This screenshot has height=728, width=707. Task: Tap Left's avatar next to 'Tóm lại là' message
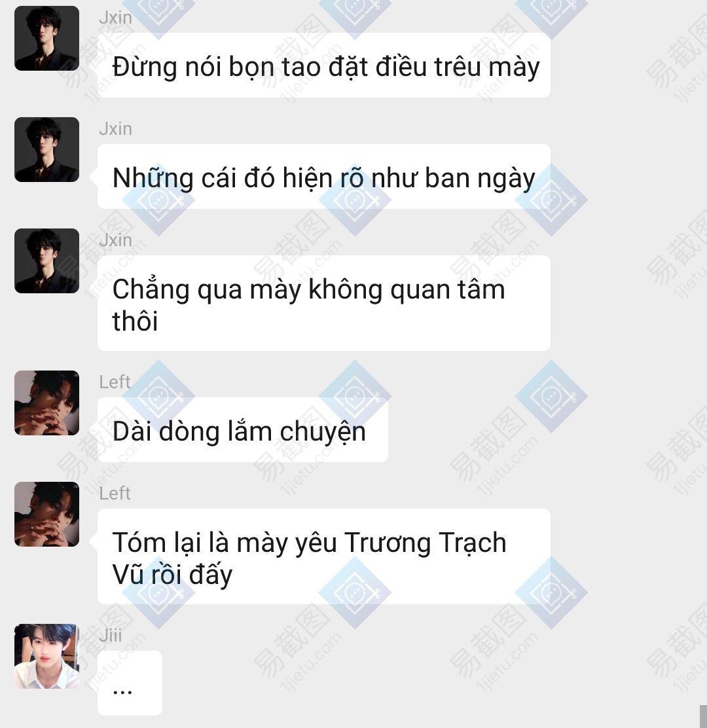click(x=47, y=515)
